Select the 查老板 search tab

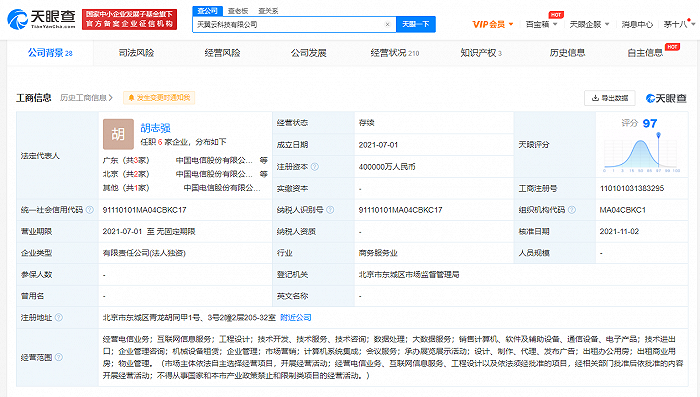coord(238,11)
